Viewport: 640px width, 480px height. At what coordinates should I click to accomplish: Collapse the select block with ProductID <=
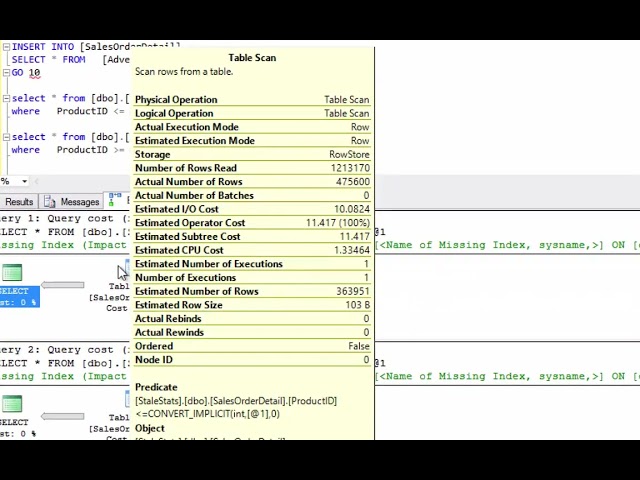tap(6, 98)
